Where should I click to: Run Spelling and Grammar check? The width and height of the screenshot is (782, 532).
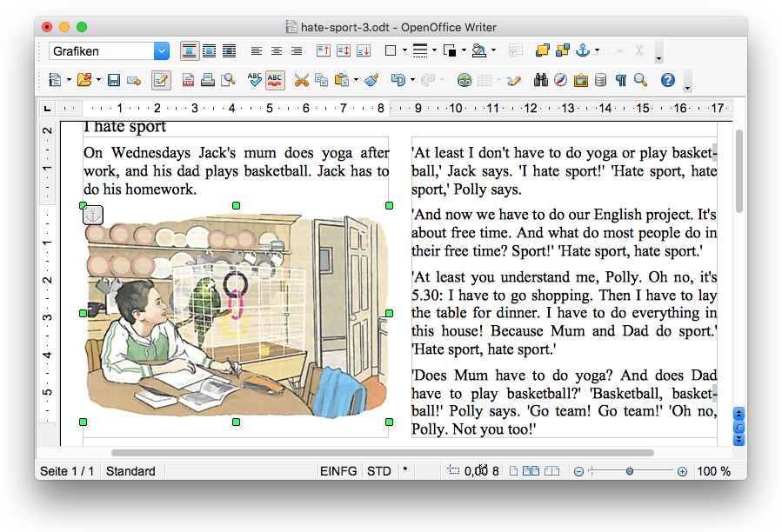(x=254, y=80)
